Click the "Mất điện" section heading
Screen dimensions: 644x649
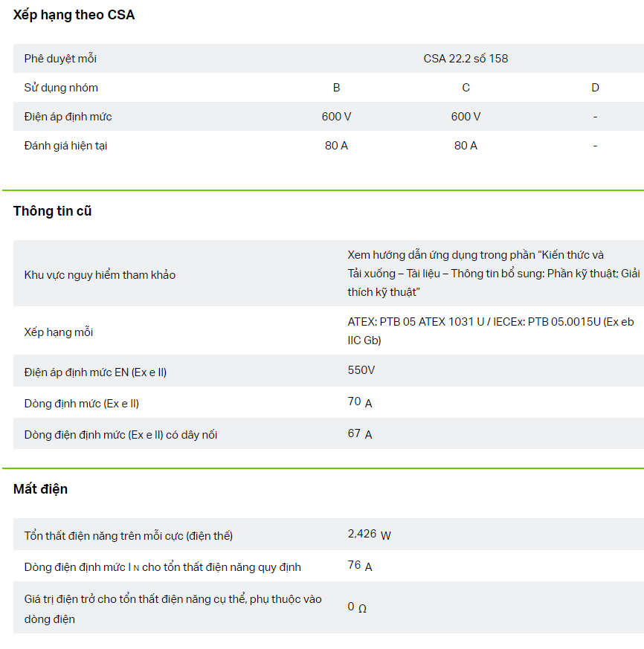coord(40,489)
